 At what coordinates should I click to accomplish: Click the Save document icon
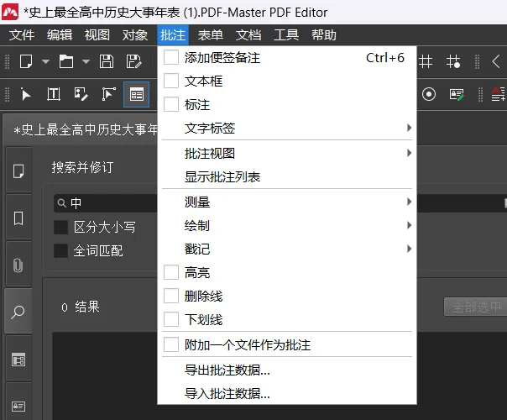[x=107, y=61]
